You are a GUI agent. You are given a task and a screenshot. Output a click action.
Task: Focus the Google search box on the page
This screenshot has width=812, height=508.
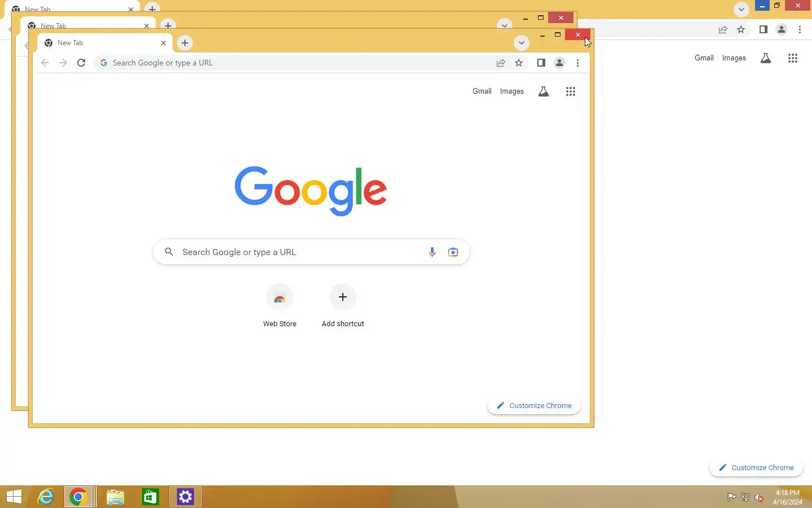click(x=311, y=252)
